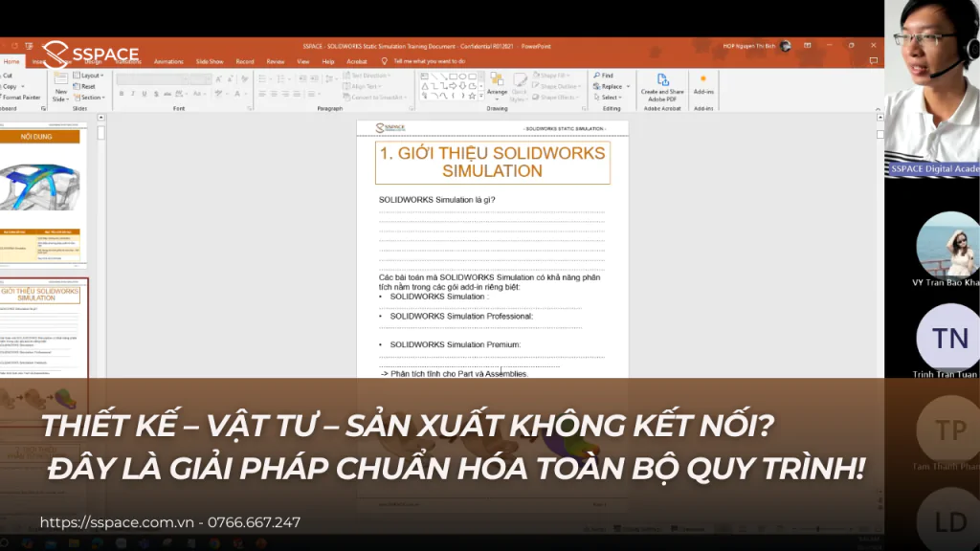Open Quick Styles gallery
Viewport: 980px width, 551px height.
tap(519, 86)
